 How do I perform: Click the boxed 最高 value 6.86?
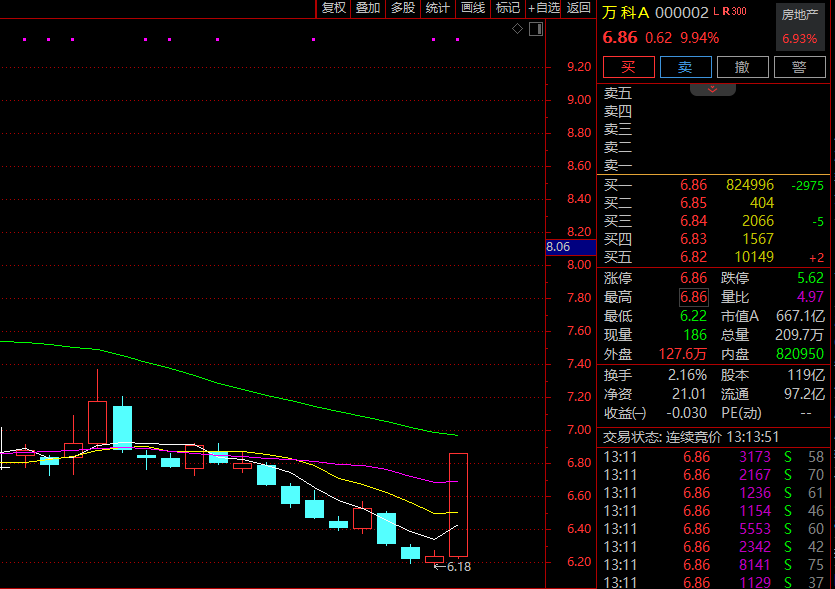pyautogui.click(x=693, y=297)
